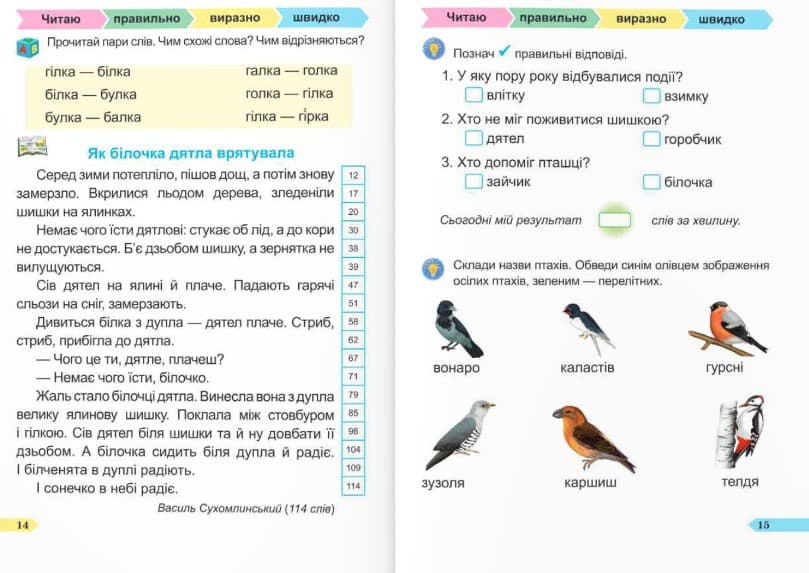The height and width of the screenshot is (573, 809).
Task: Click the yellow 'виразно' tab on page 14
Action: (235, 18)
